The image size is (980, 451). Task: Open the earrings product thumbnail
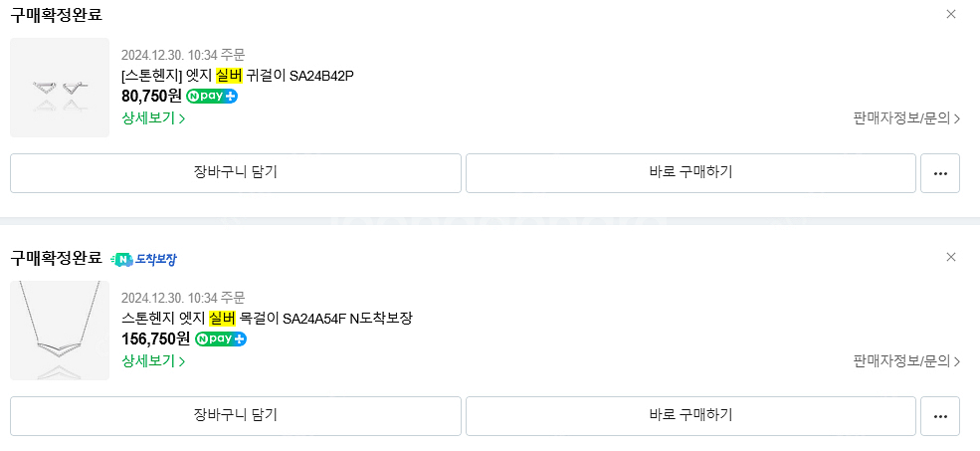click(x=60, y=88)
